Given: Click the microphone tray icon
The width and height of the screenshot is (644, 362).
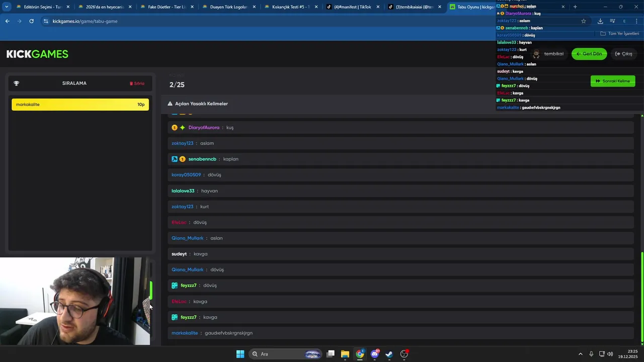Looking at the screenshot, I should pos(591,354).
